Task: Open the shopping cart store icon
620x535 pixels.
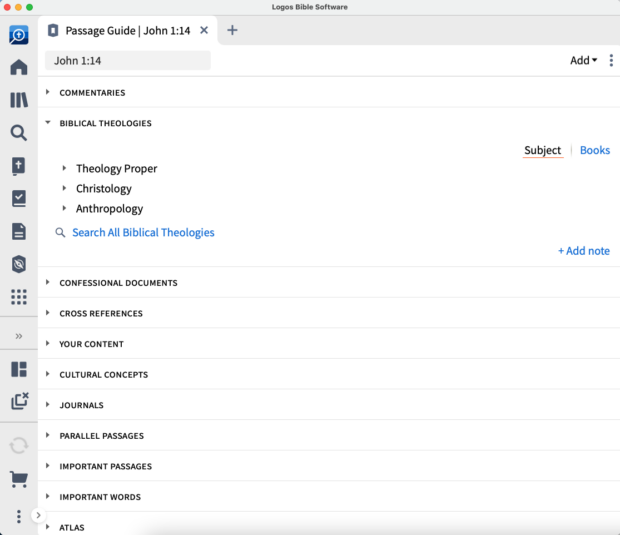Action: click(x=19, y=479)
